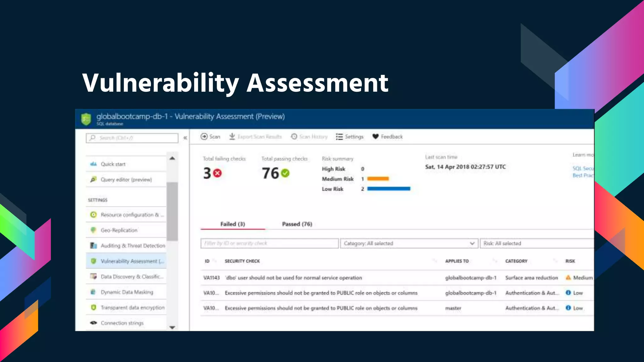Image resolution: width=644 pixels, height=362 pixels.
Task: Click the search magnifier icon in sidebar
Action: click(x=93, y=138)
